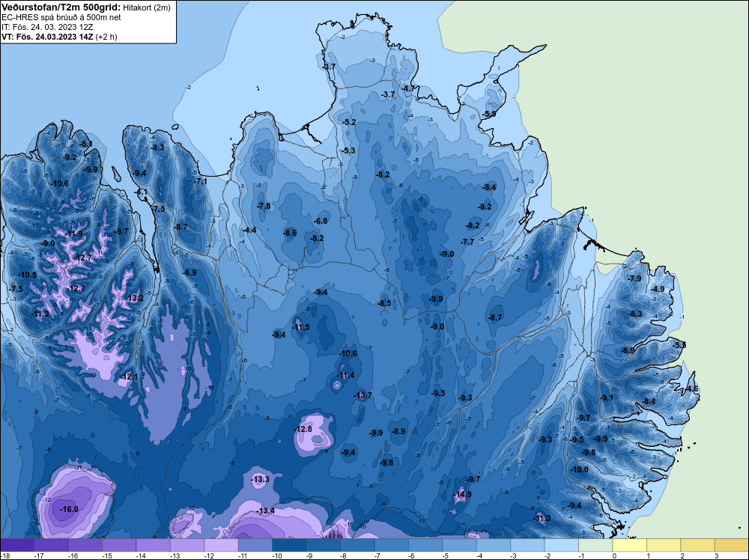Click the map title 'Veðurstofan/T2m 500grid'
749x560 pixels.
61,7
